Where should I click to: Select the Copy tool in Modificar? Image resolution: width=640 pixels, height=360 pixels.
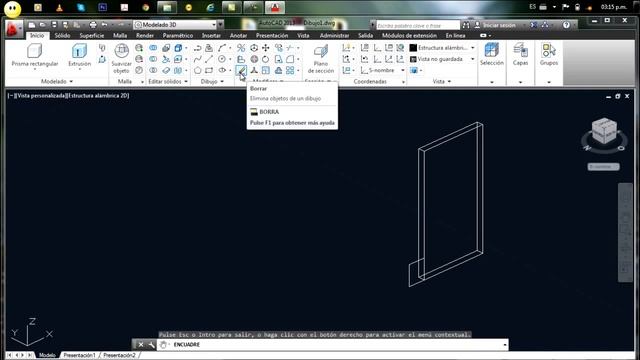[x=279, y=48]
